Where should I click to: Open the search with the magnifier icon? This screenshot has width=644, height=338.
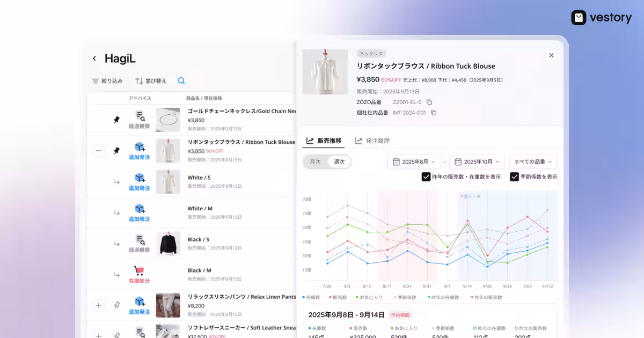point(181,80)
